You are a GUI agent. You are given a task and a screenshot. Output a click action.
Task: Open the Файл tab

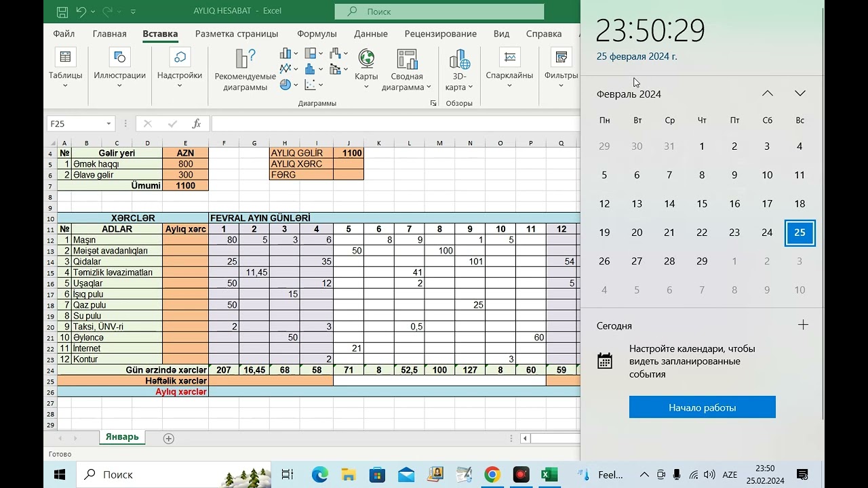64,33
